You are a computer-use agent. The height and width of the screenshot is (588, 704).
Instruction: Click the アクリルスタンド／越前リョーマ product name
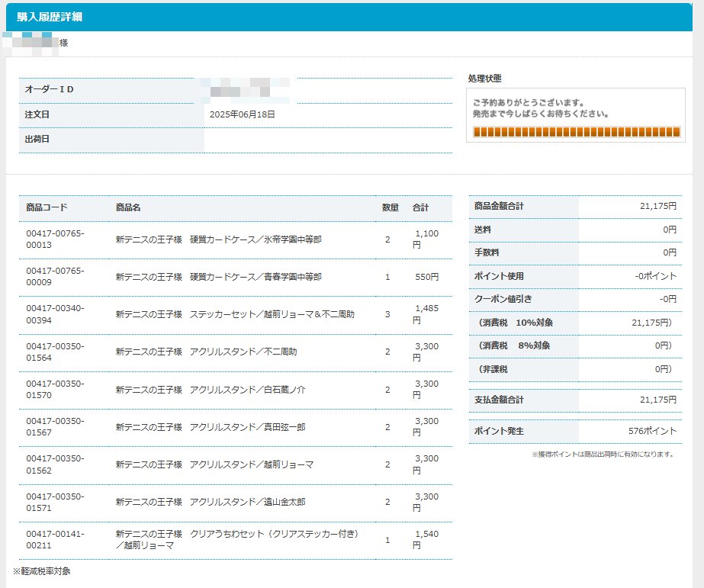pyautogui.click(x=214, y=464)
